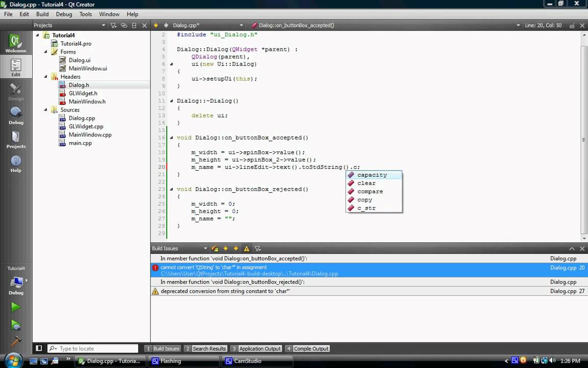Click the Start Debugging run icon
Image resolution: width=588 pixels, height=368 pixels.
click(x=16, y=325)
